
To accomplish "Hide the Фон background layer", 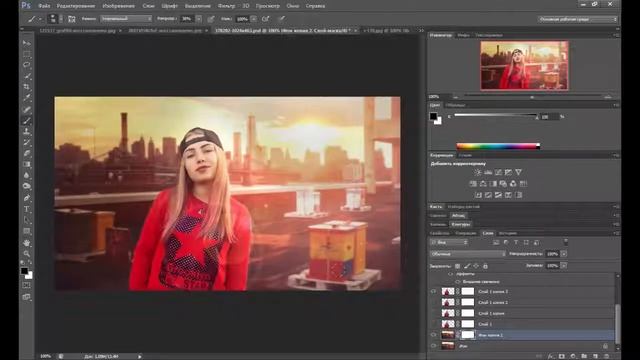I will pyautogui.click(x=433, y=346).
